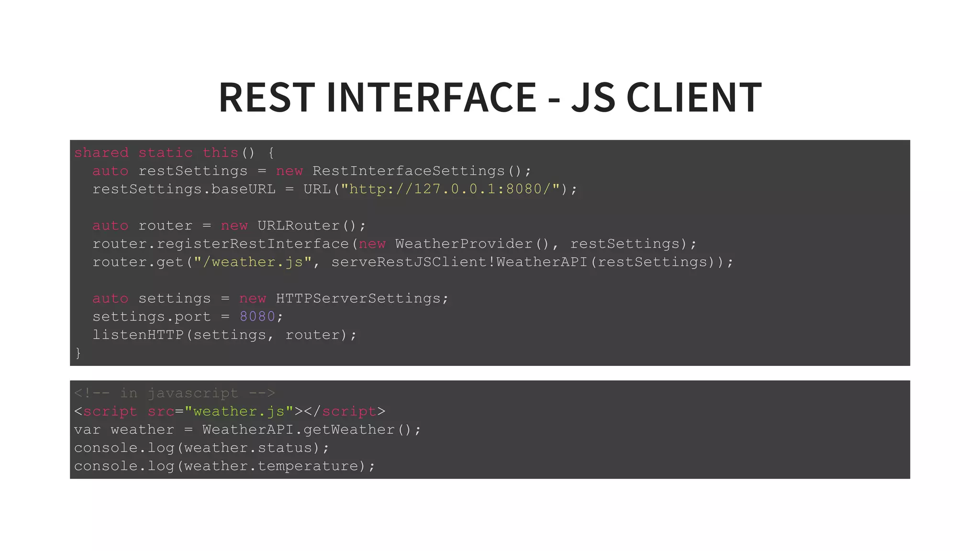Image resolution: width=980 pixels, height=551 pixels.
Task: Click restSettings.baseURL in the code
Action: tap(184, 189)
